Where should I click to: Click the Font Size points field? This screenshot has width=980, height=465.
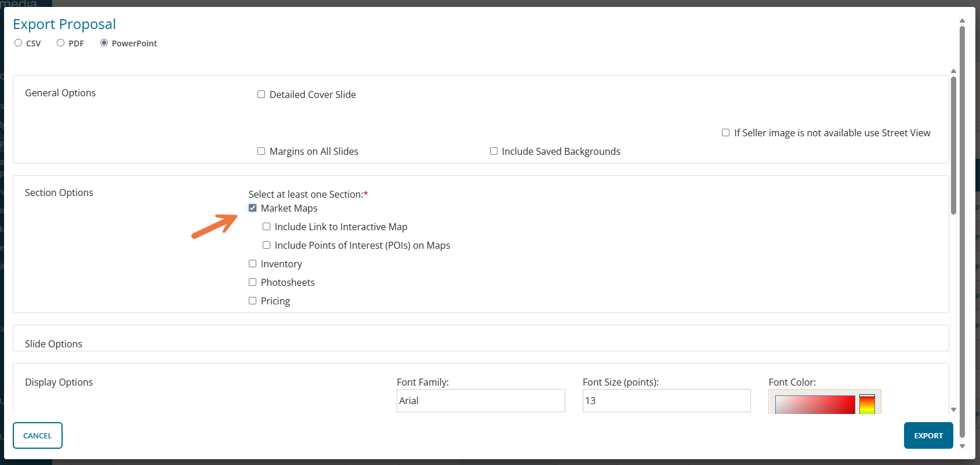pos(666,401)
